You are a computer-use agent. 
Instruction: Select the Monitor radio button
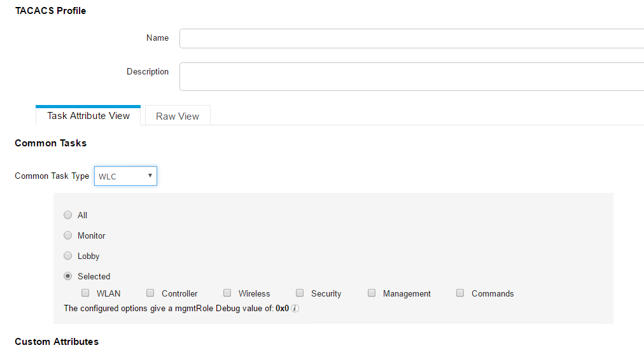[x=67, y=235]
